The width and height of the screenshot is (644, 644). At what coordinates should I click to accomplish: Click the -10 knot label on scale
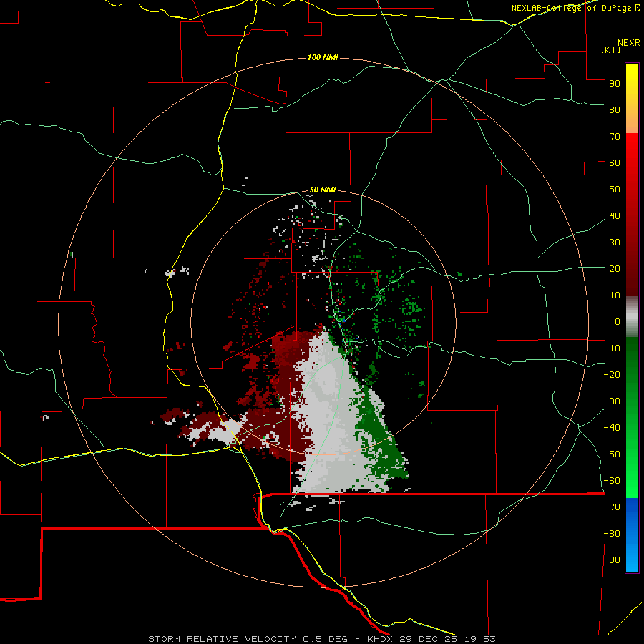(x=612, y=348)
